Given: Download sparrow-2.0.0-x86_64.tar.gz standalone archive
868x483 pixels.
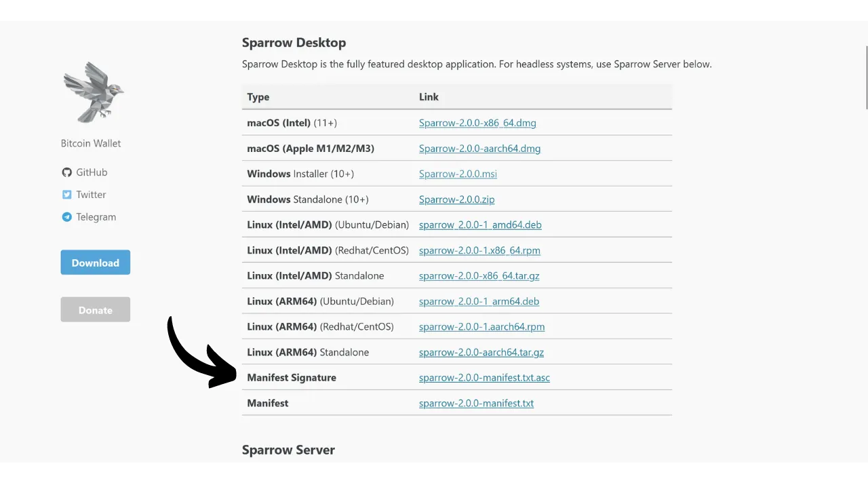Looking at the screenshot, I should (479, 276).
